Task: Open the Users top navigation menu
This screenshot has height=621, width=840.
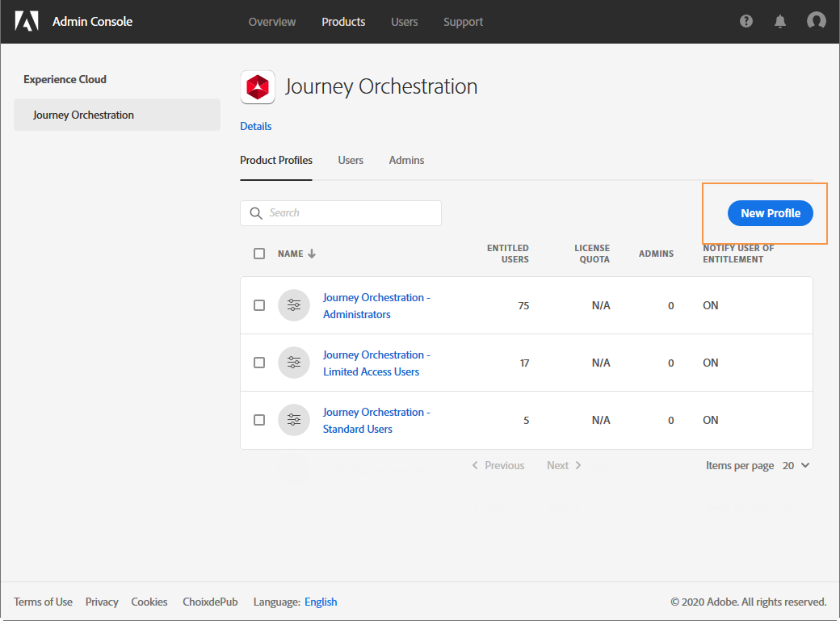Action: [404, 22]
